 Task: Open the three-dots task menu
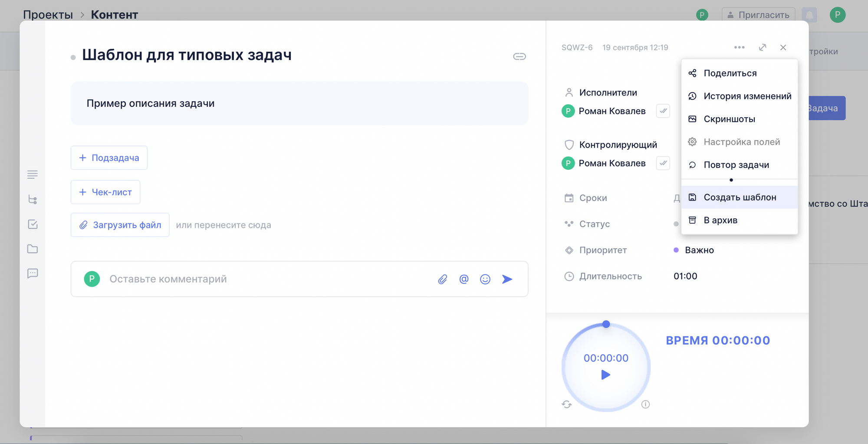coord(739,47)
